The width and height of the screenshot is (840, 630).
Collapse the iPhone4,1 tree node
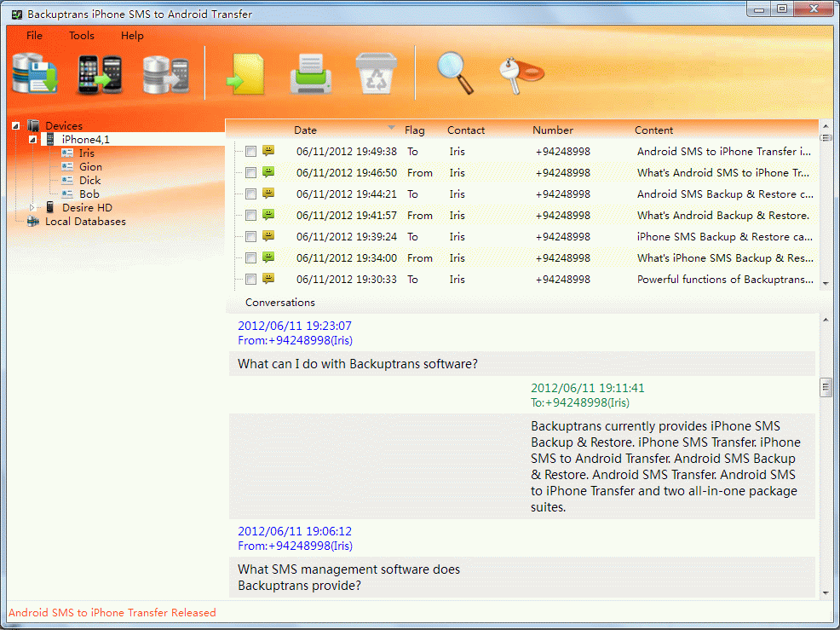pos(33,140)
